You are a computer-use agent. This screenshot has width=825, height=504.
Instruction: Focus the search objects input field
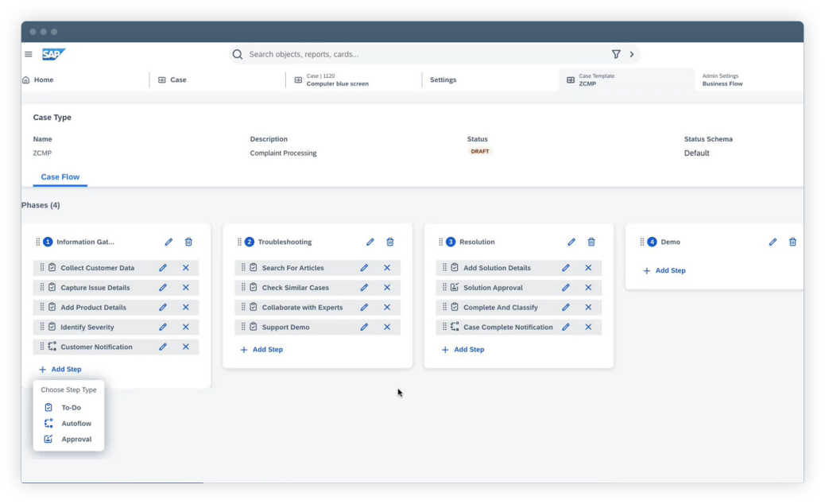click(x=421, y=55)
